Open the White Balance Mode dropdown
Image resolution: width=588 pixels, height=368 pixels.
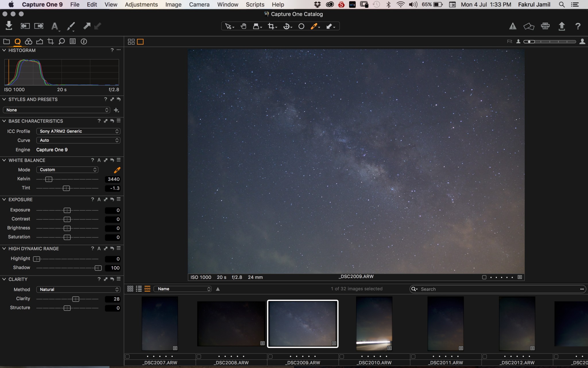(67, 170)
